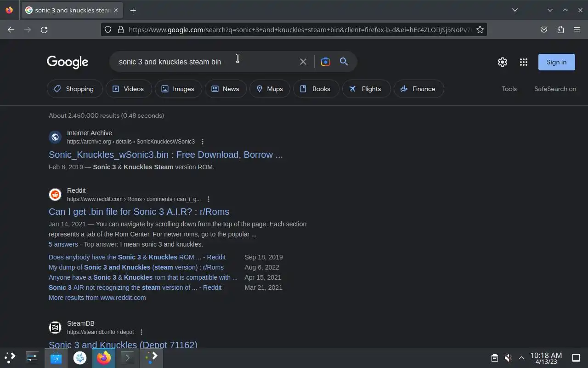Open 'Does anybody have the Sonic 3' link
Image resolution: width=588 pixels, height=368 pixels.
click(x=137, y=257)
